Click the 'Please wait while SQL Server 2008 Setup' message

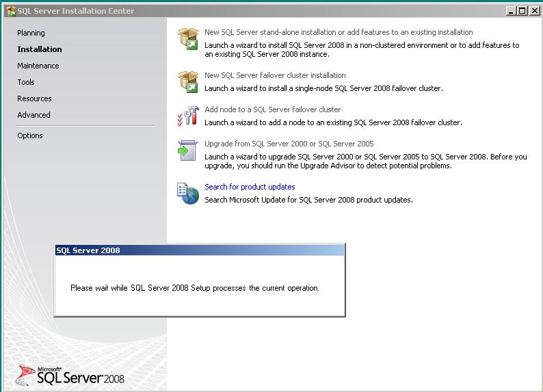coord(195,288)
